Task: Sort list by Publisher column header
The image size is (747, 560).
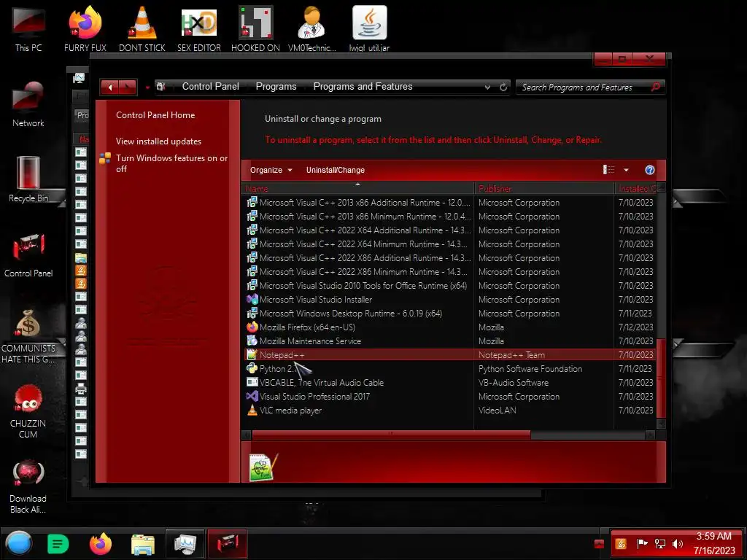Action: [x=544, y=189]
